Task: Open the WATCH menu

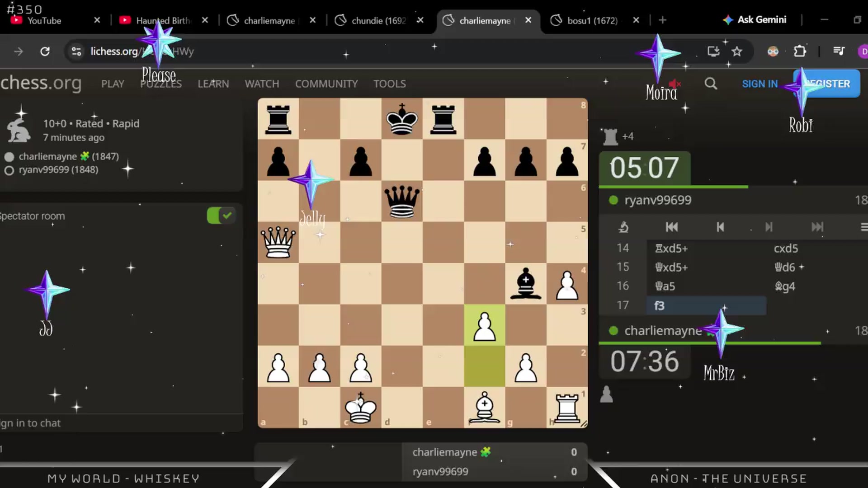Action: [x=262, y=84]
